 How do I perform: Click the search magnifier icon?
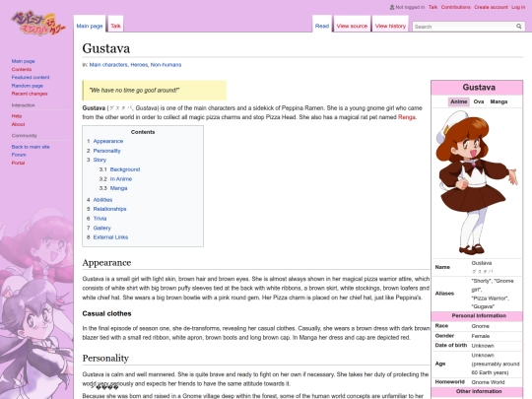tap(519, 27)
